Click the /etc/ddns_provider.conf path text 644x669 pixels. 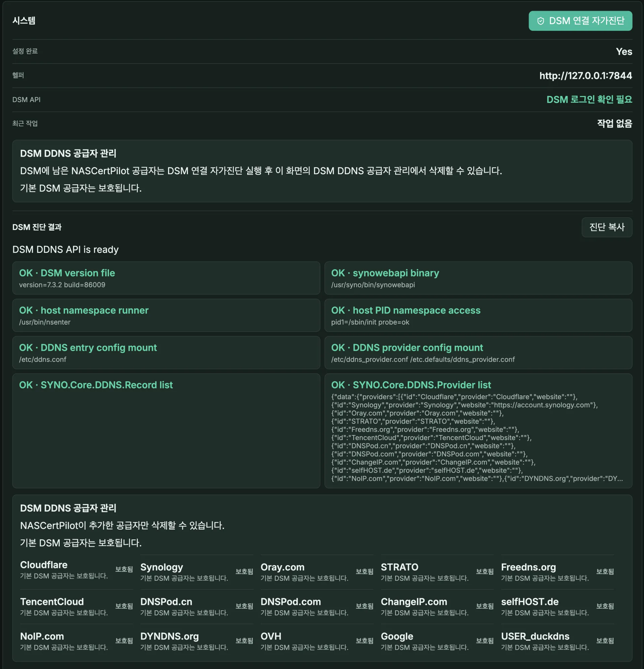pos(369,360)
